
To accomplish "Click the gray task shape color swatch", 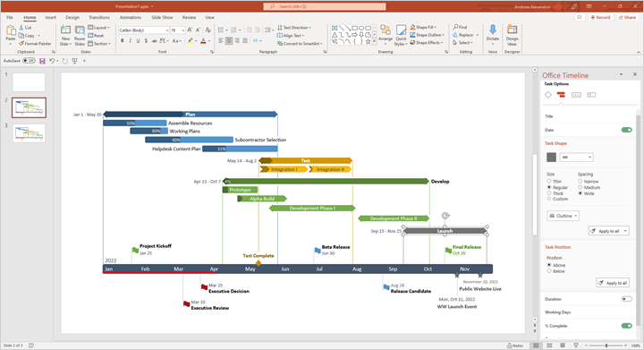I will pyautogui.click(x=552, y=157).
